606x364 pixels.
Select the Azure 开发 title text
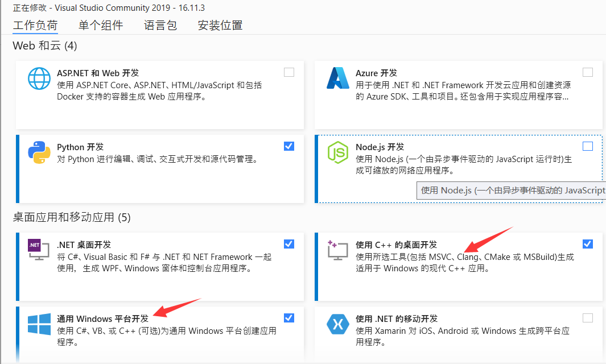click(x=377, y=73)
